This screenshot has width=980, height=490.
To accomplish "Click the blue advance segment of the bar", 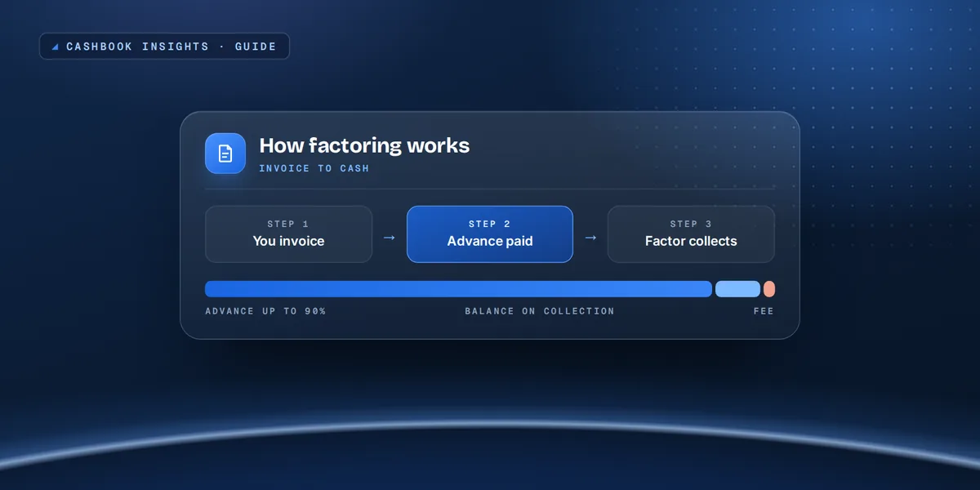I will pyautogui.click(x=458, y=289).
